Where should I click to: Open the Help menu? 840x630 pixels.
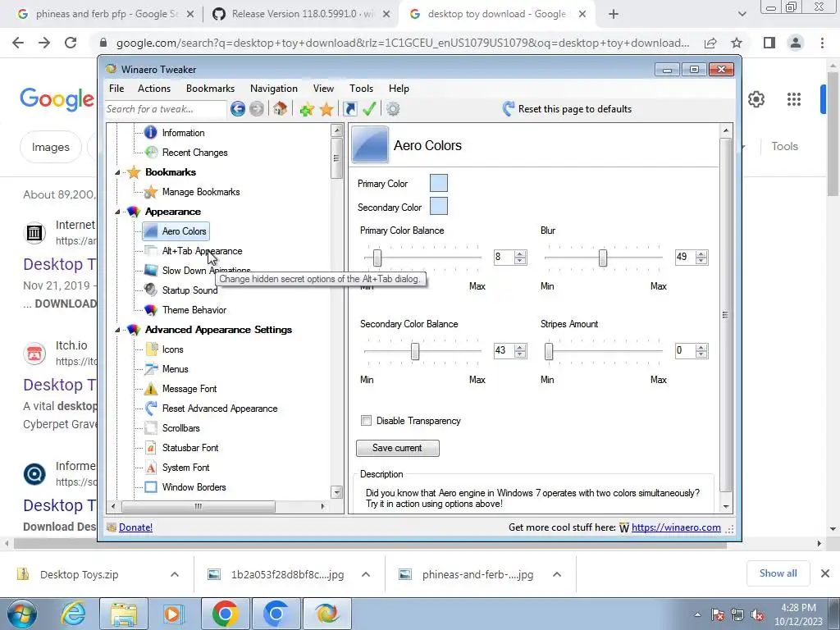pos(399,89)
